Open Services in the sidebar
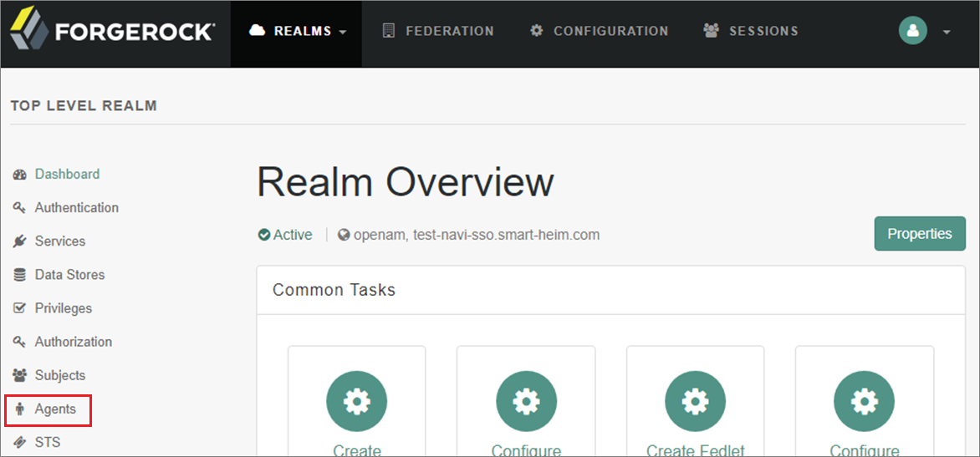Viewport: 980px width, 457px height. point(60,241)
